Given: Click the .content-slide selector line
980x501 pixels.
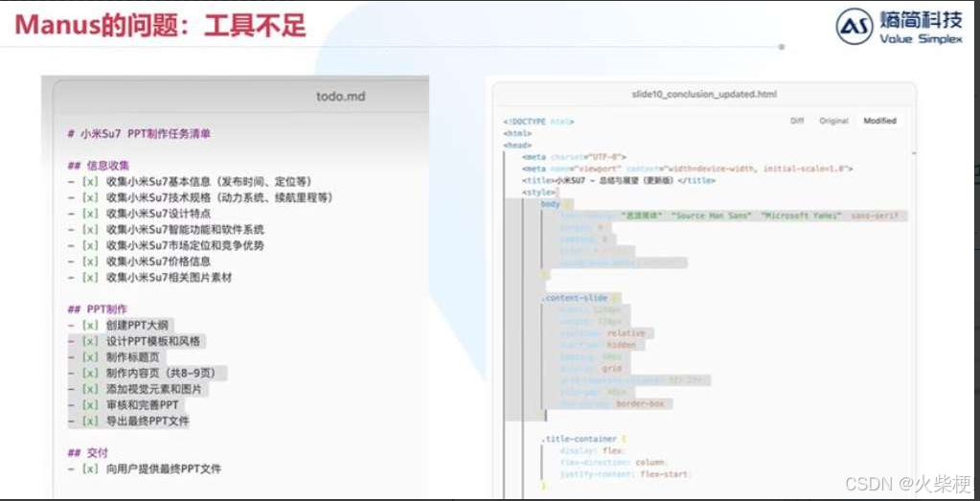Looking at the screenshot, I should click(x=580, y=298).
